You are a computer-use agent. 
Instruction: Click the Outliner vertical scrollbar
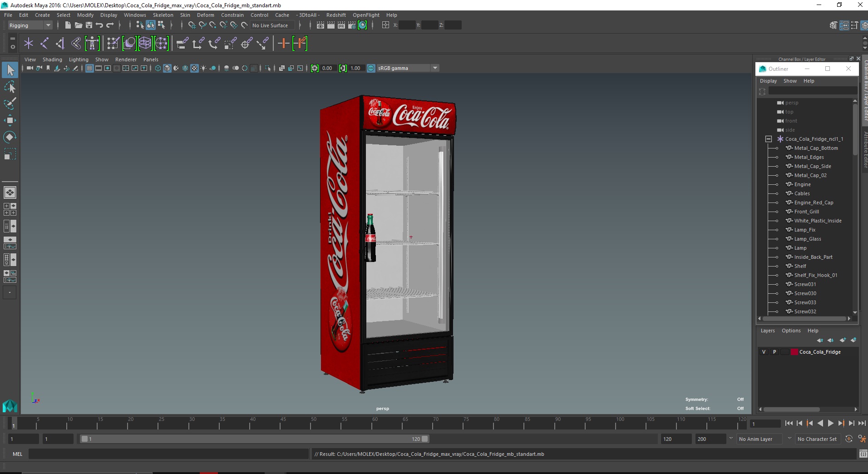click(855, 129)
